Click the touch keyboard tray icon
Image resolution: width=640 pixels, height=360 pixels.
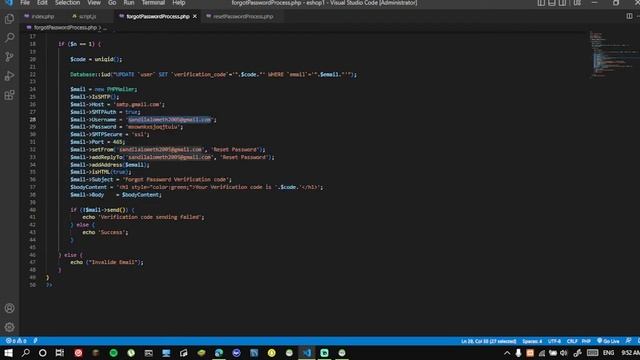(x=593, y=353)
